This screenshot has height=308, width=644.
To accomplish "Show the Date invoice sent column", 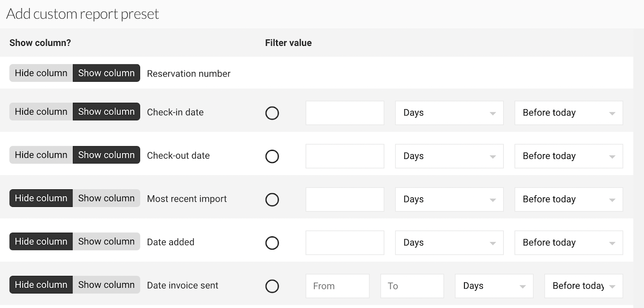I will coord(106,285).
